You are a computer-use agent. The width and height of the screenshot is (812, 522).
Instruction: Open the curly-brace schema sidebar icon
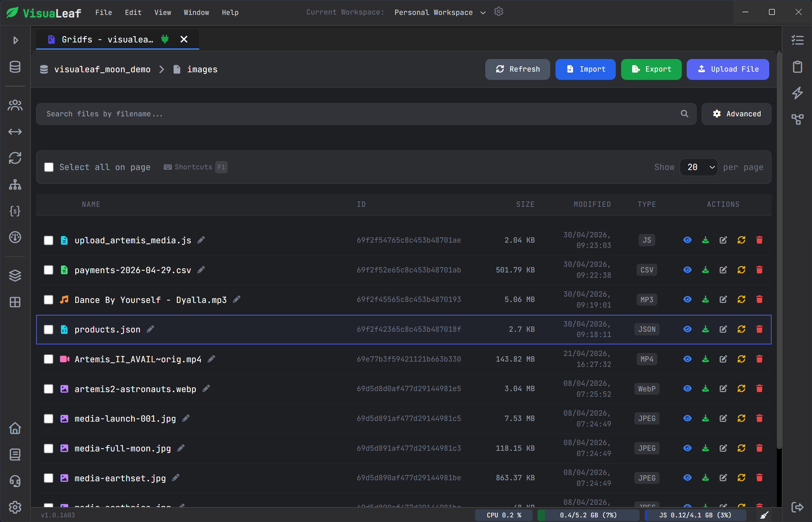point(15,211)
